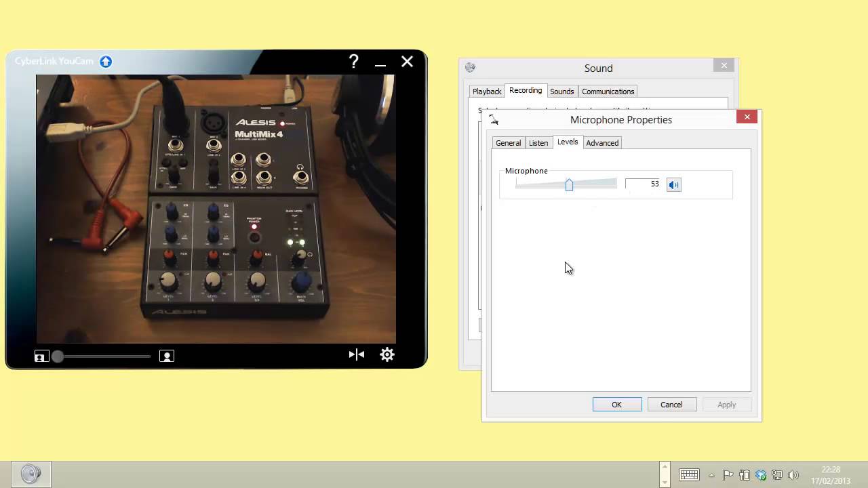This screenshot has height=488, width=868.
Task: Open Action Center flag icon
Action: tap(728, 475)
